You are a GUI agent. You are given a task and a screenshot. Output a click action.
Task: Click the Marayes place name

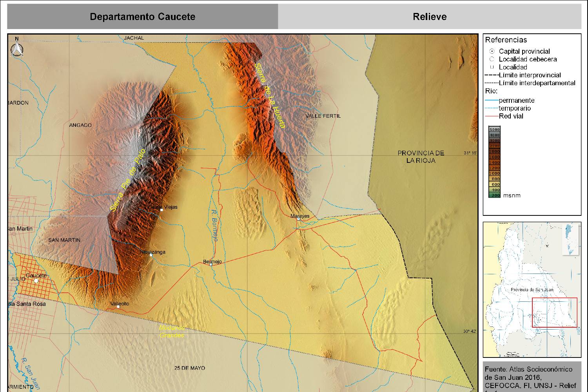point(300,216)
